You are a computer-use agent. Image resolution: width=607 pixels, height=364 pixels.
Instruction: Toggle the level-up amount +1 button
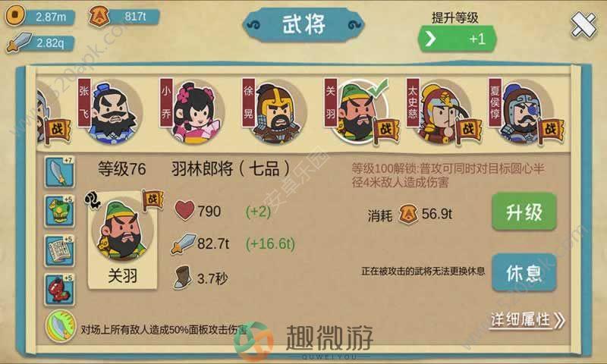coord(457,39)
